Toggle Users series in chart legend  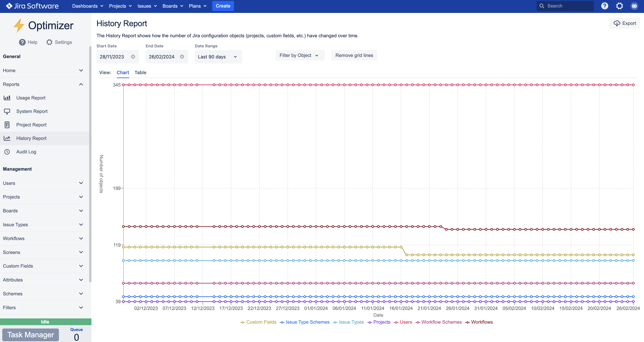[406, 322]
